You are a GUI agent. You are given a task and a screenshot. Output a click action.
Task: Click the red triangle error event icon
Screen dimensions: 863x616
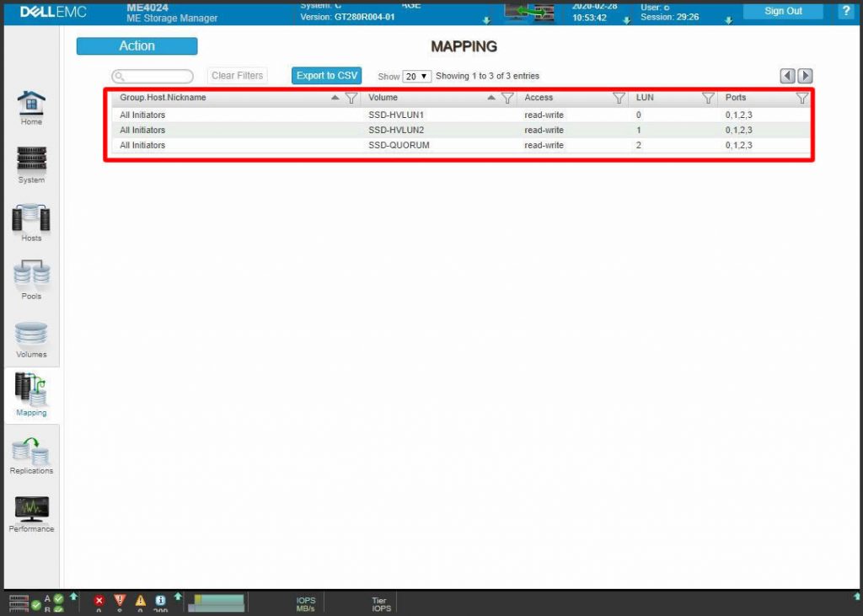(120, 601)
